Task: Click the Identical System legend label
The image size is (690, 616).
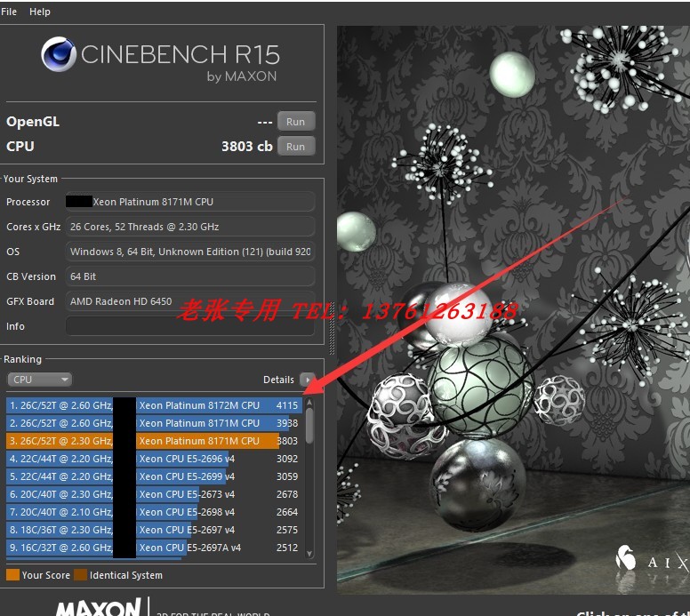Action: [126, 575]
